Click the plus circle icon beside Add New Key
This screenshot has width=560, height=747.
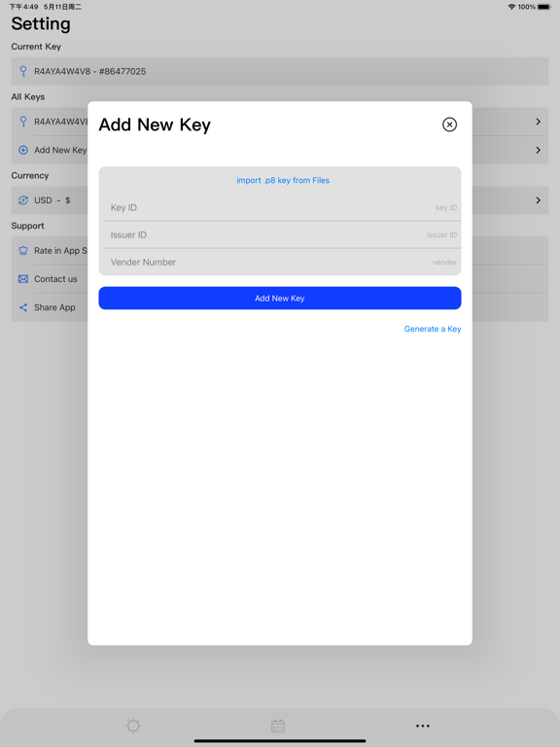(23, 150)
